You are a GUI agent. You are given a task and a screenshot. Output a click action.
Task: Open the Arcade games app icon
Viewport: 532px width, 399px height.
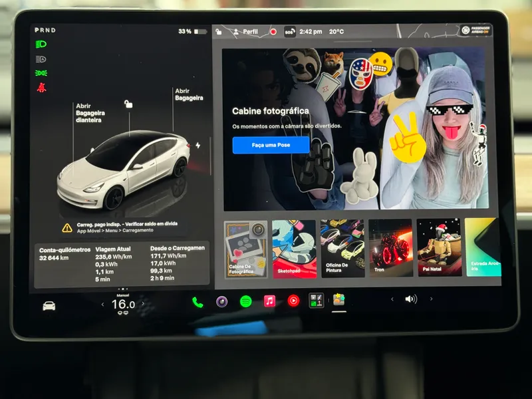(317, 301)
